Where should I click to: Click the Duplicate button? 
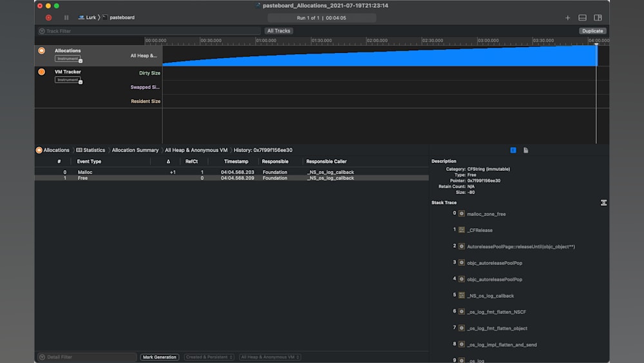pos(592,31)
